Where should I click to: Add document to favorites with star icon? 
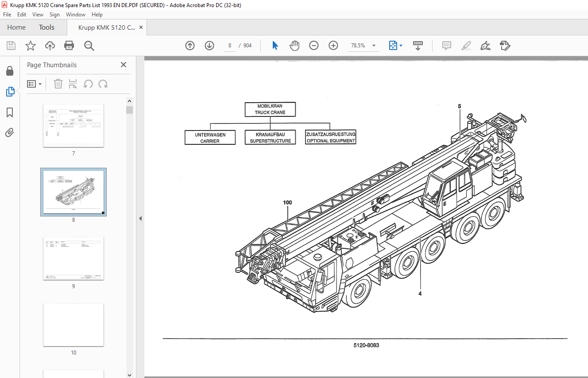point(30,46)
